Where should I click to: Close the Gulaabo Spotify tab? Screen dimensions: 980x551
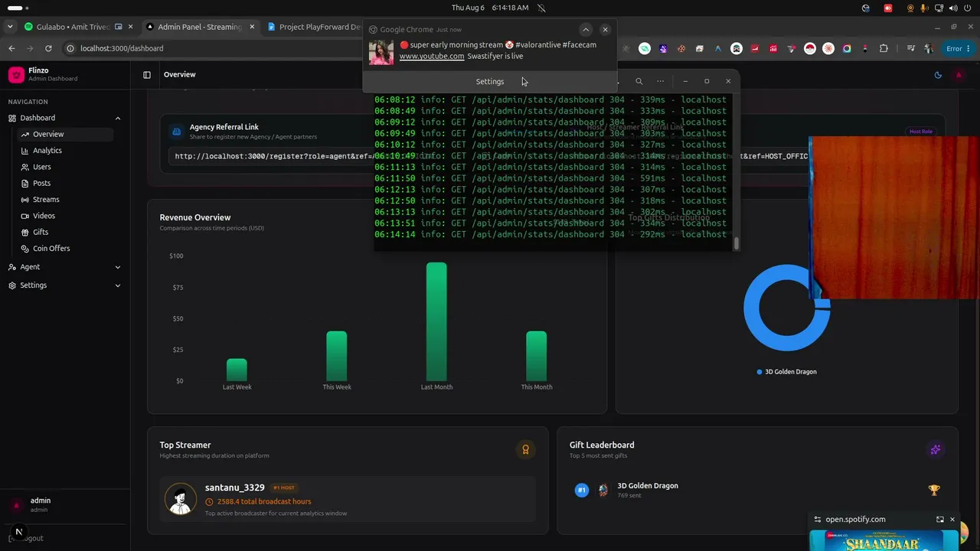click(131, 27)
